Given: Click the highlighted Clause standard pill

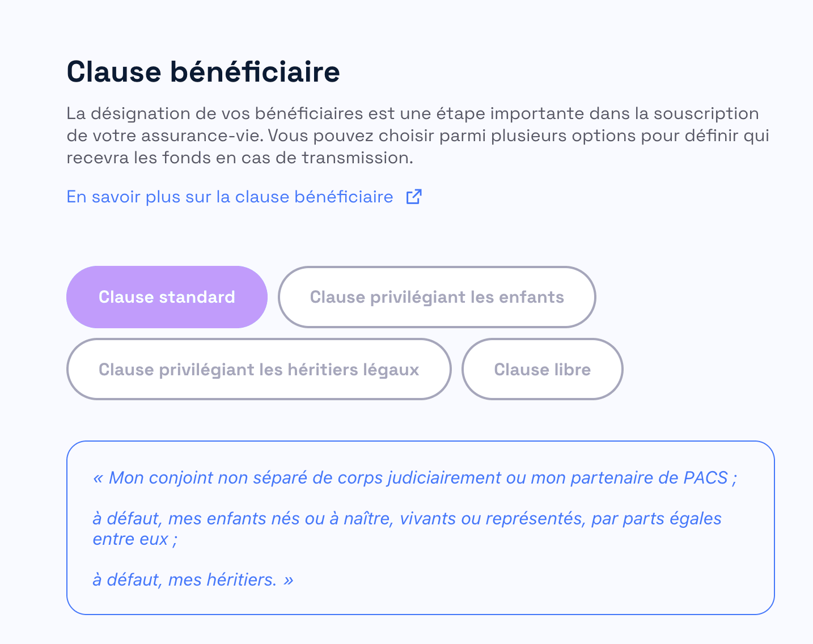Looking at the screenshot, I should click(x=166, y=296).
